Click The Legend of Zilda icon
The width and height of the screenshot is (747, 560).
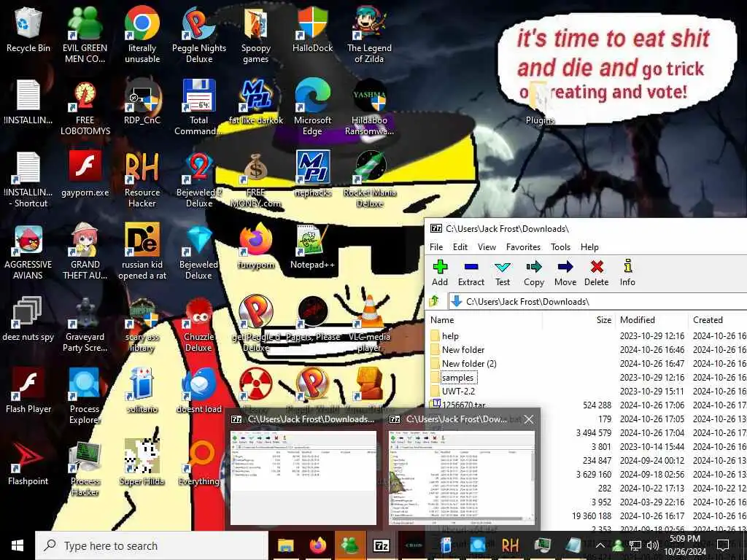click(369, 34)
